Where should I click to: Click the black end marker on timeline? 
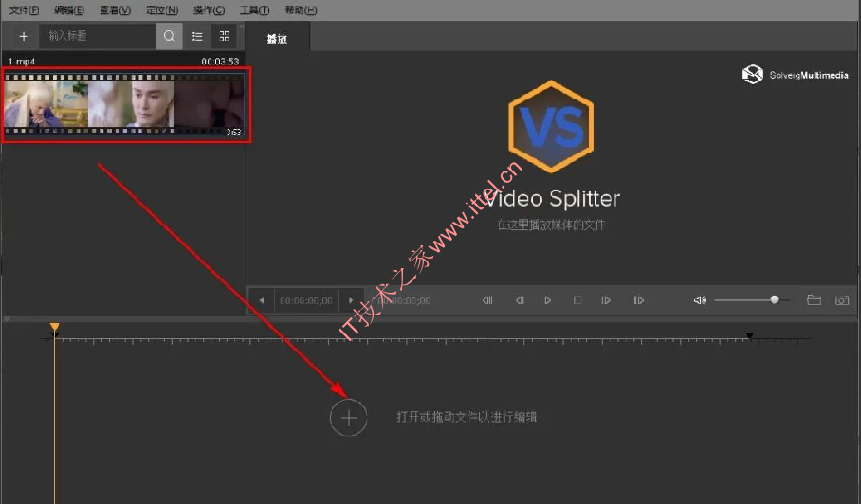(749, 335)
